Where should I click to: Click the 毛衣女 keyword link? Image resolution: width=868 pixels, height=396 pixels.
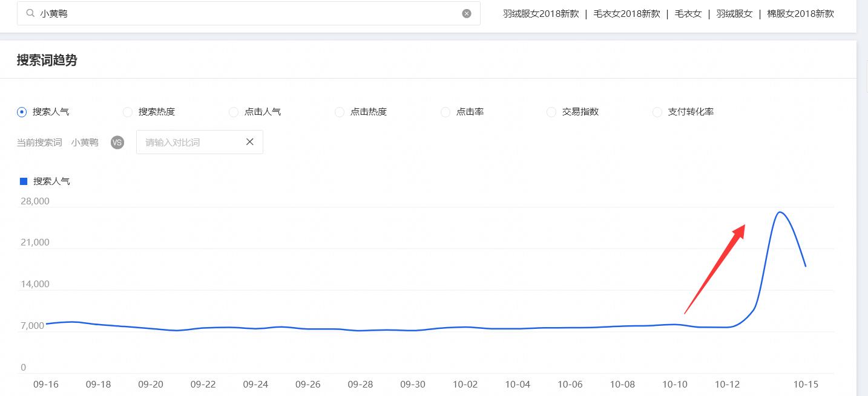coord(688,13)
